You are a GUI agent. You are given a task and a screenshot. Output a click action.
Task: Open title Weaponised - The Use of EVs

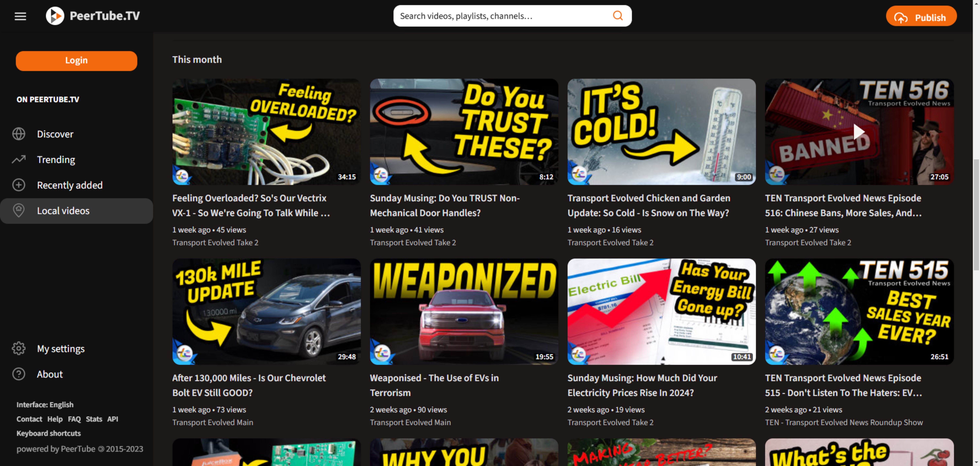click(x=434, y=385)
